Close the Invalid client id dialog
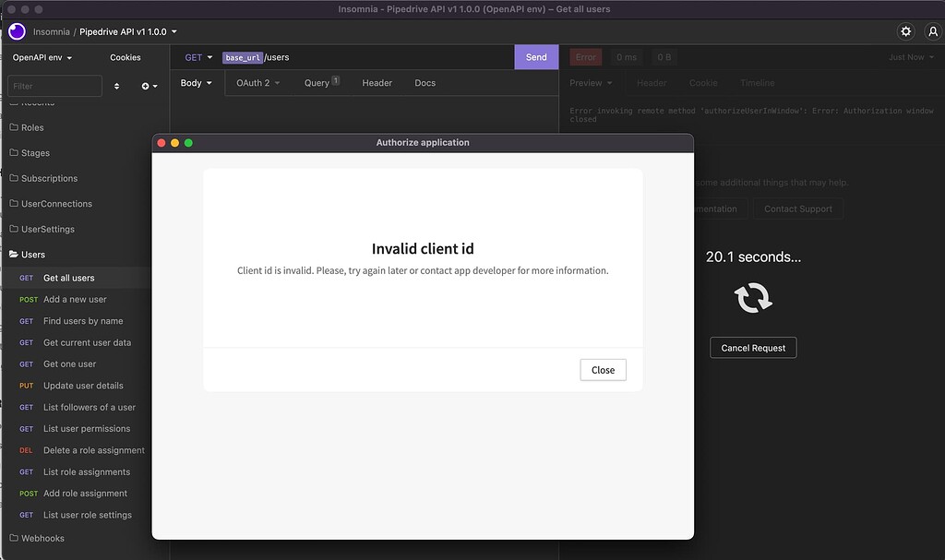Viewport: 945px width, 560px height. tap(603, 369)
